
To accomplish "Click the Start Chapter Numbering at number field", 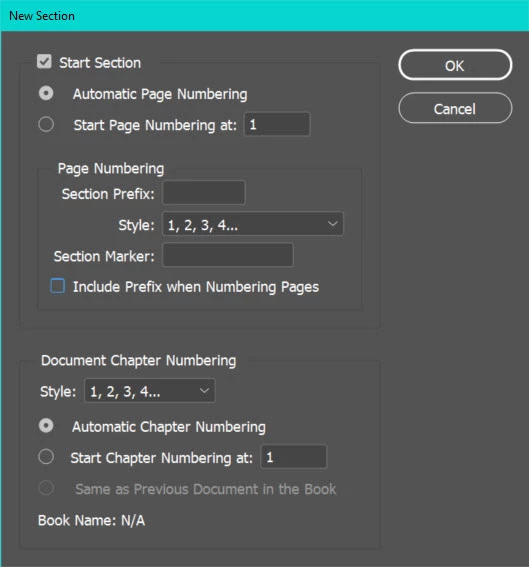I will pos(294,457).
